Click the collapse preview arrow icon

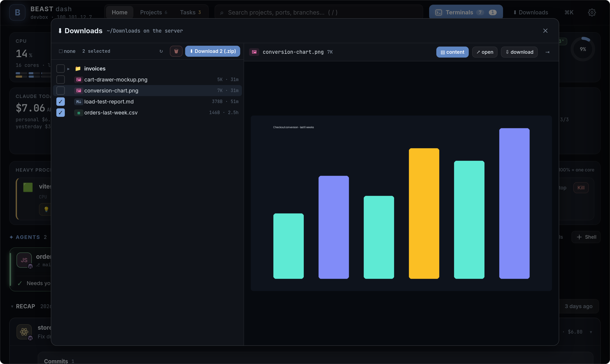click(547, 52)
